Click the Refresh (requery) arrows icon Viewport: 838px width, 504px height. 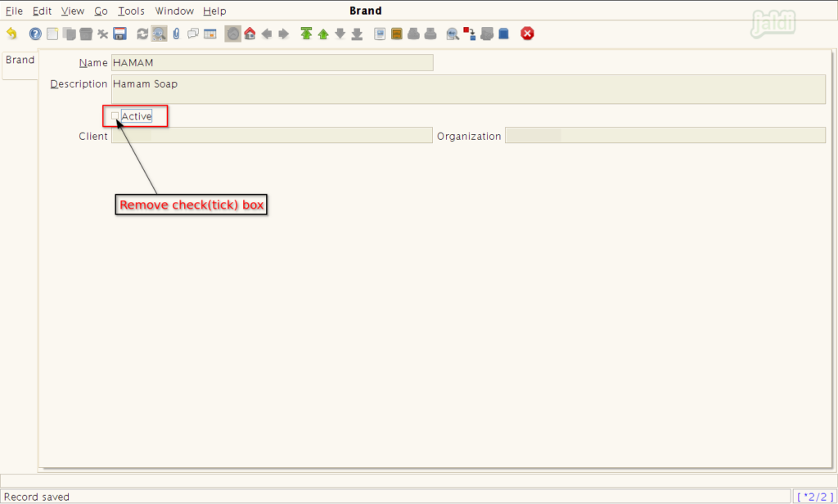click(142, 34)
